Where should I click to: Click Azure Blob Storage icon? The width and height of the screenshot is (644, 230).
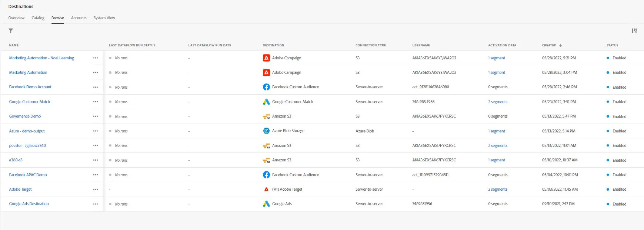coord(266,131)
